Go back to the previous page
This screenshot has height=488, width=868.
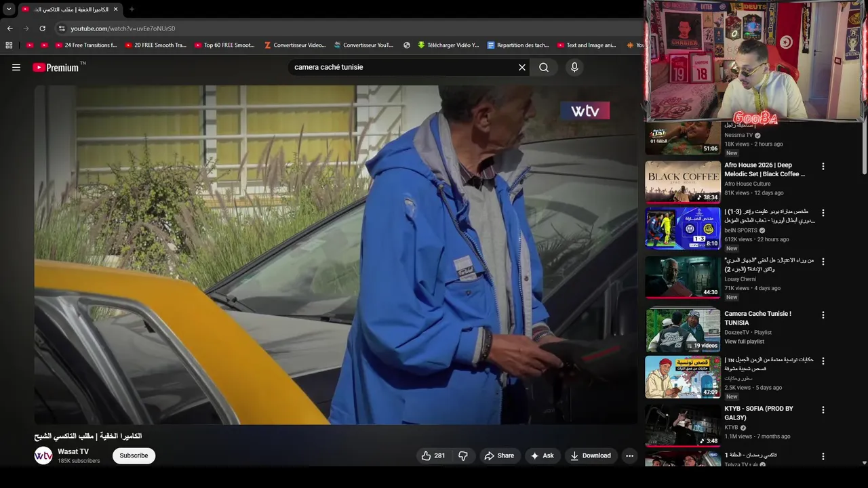tap(9, 28)
